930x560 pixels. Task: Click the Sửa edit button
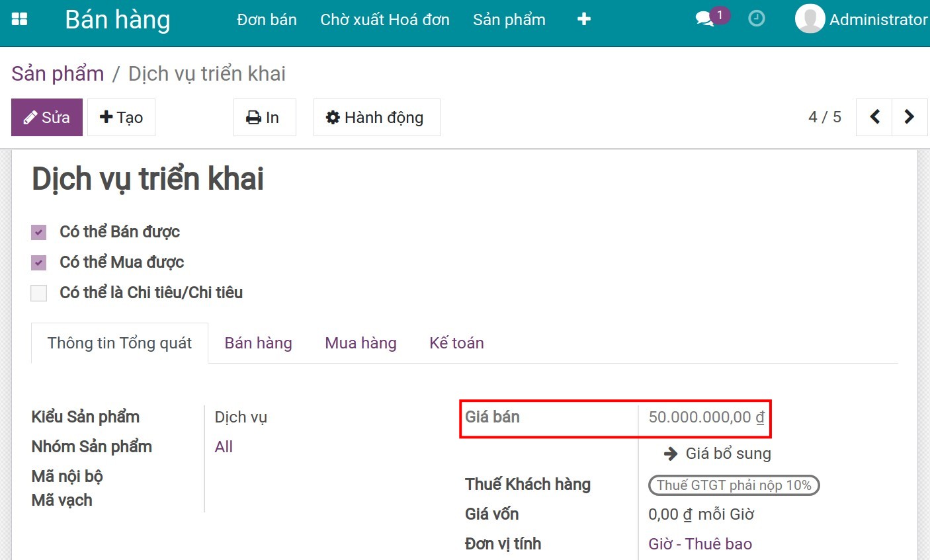coord(47,117)
